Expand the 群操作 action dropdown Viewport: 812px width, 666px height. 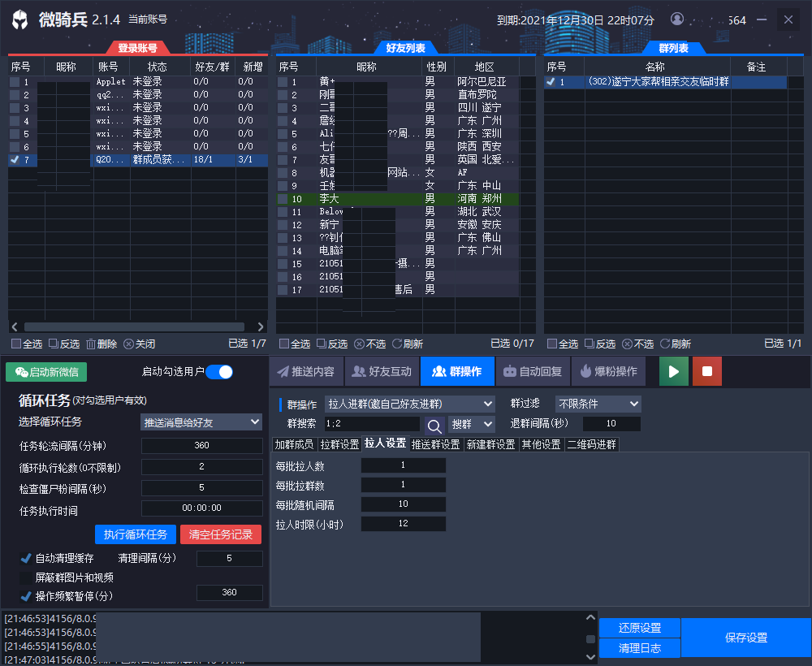tap(409, 404)
